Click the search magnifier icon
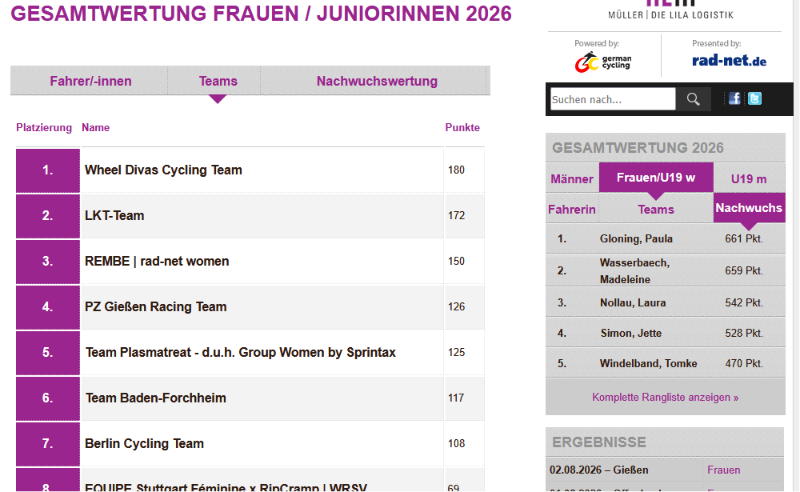The width and height of the screenshot is (800, 492). tap(693, 99)
